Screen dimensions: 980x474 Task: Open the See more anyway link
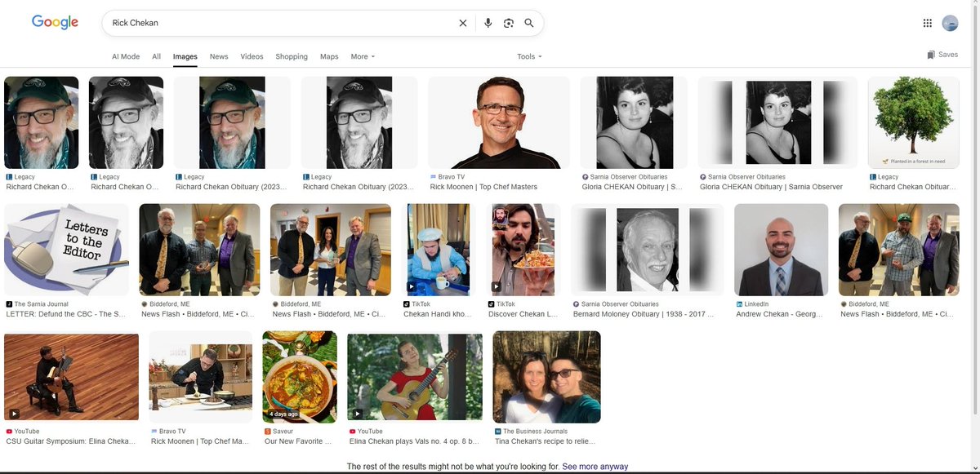point(595,467)
